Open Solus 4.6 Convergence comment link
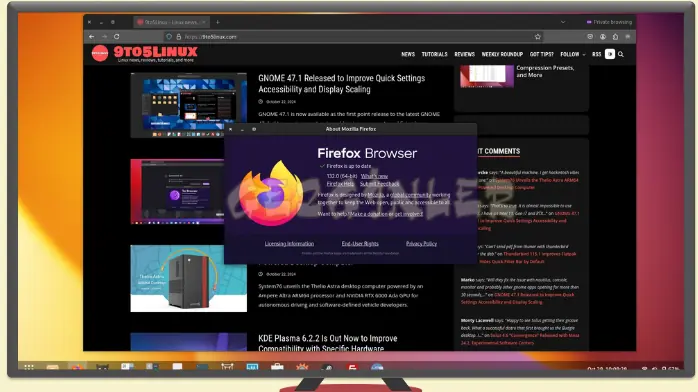This screenshot has height=392, width=698. click(x=520, y=339)
